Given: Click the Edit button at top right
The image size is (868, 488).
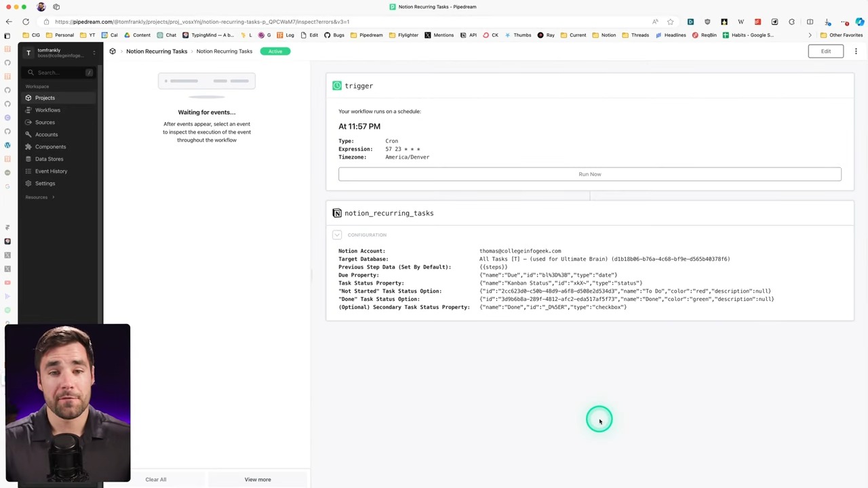Looking at the screenshot, I should pos(825,52).
